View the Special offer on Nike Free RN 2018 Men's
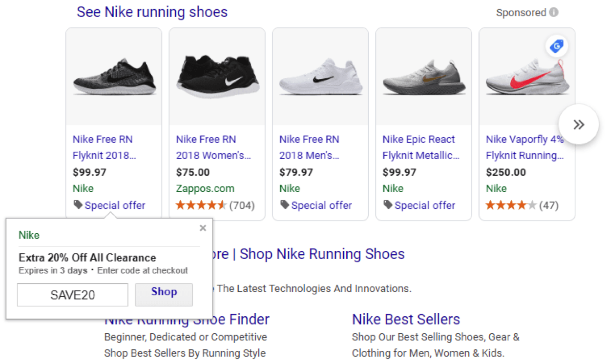Viewport: 605px width, 364px height. click(x=322, y=205)
